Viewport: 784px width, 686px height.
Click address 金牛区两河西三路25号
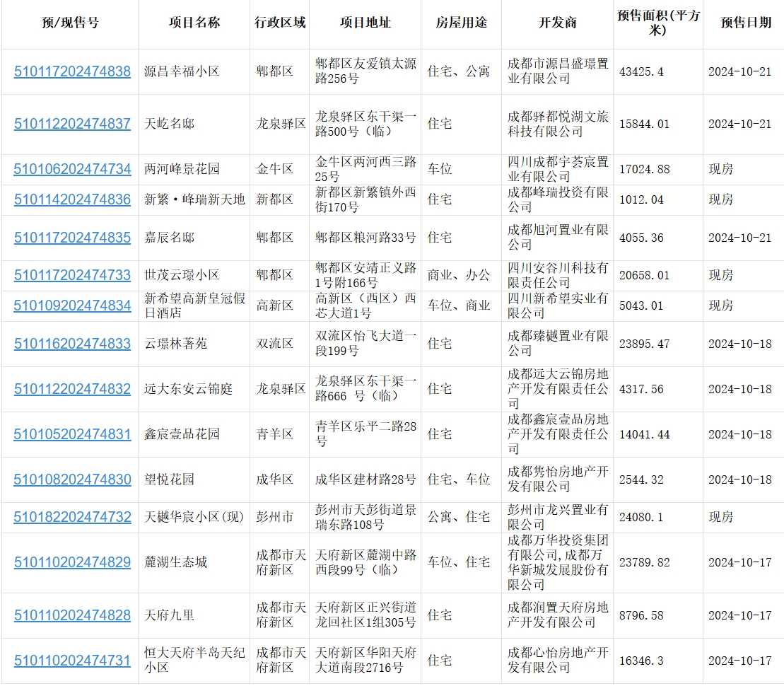(x=365, y=170)
